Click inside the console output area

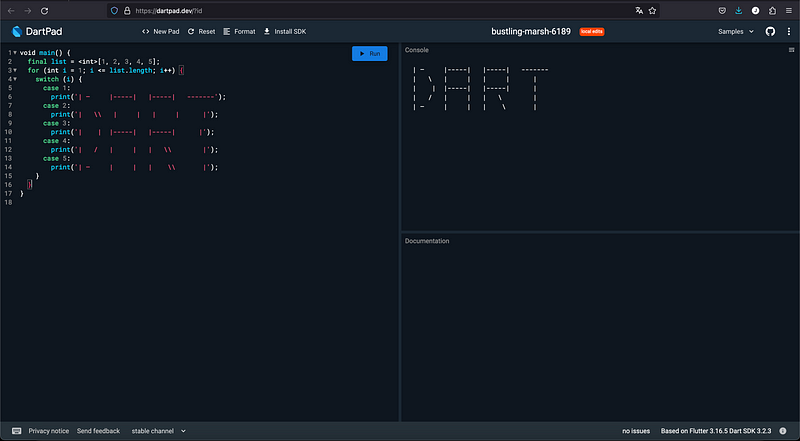pyautogui.click(x=600, y=143)
